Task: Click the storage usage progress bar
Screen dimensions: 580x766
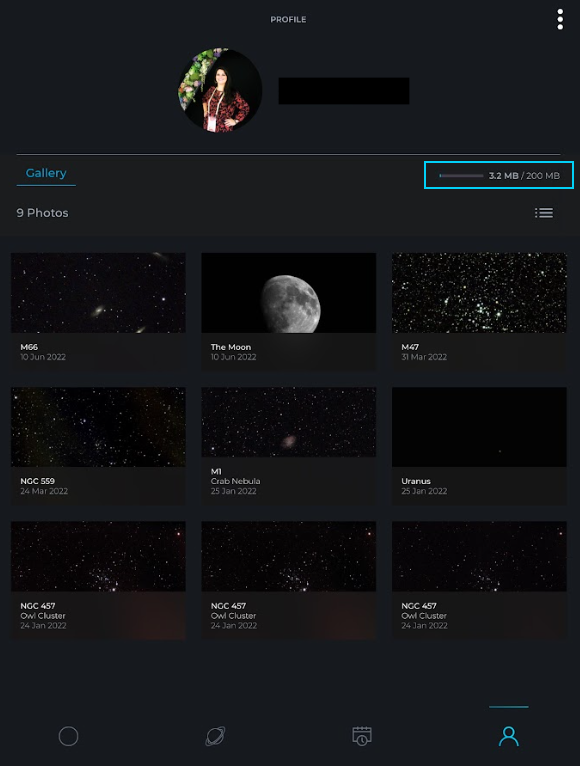Action: [x=461, y=175]
